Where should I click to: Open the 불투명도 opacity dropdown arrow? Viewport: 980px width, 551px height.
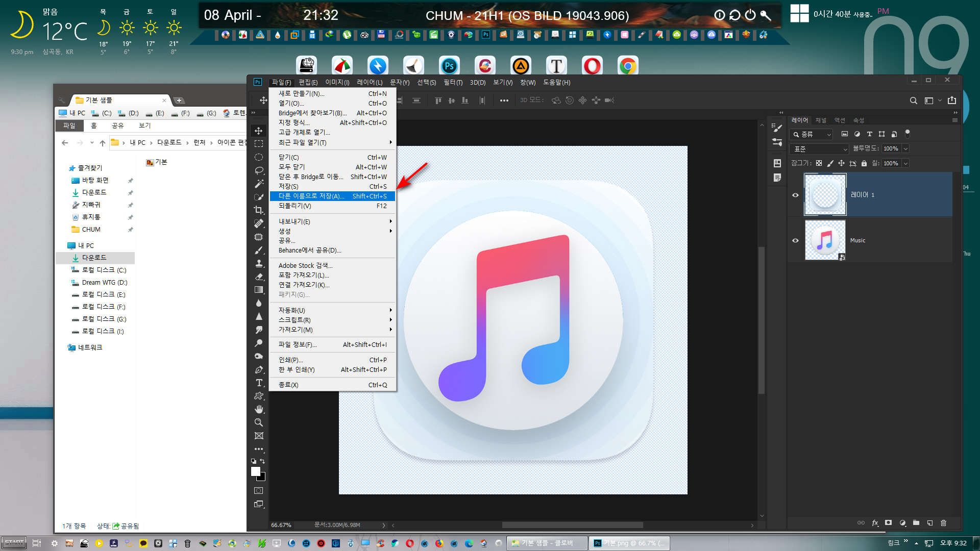905,148
